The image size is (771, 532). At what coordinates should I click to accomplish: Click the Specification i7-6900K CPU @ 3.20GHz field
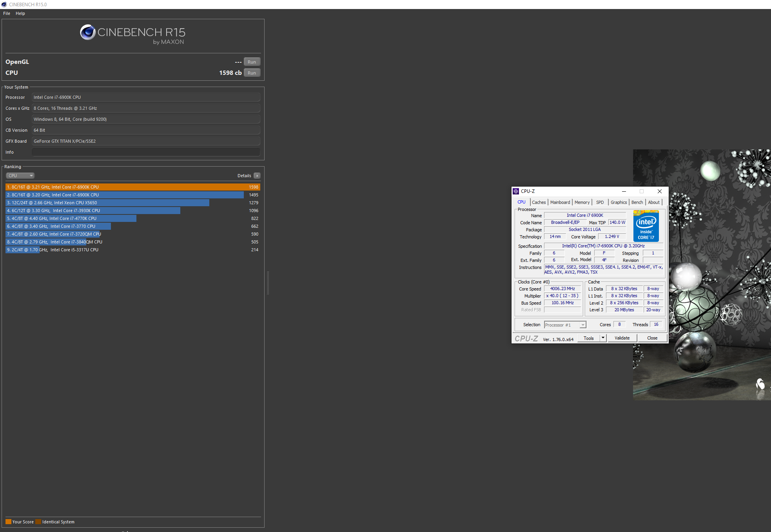[x=603, y=246]
